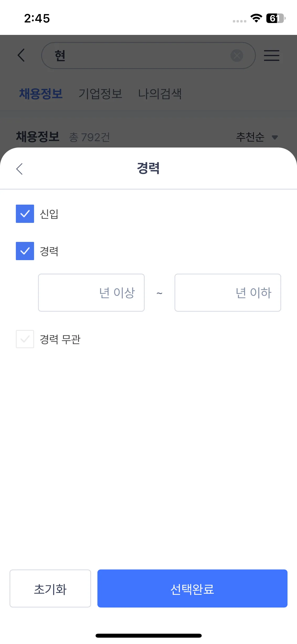The image size is (297, 644).
Task: Uncheck the 신입 checkbox
Action: click(25, 214)
